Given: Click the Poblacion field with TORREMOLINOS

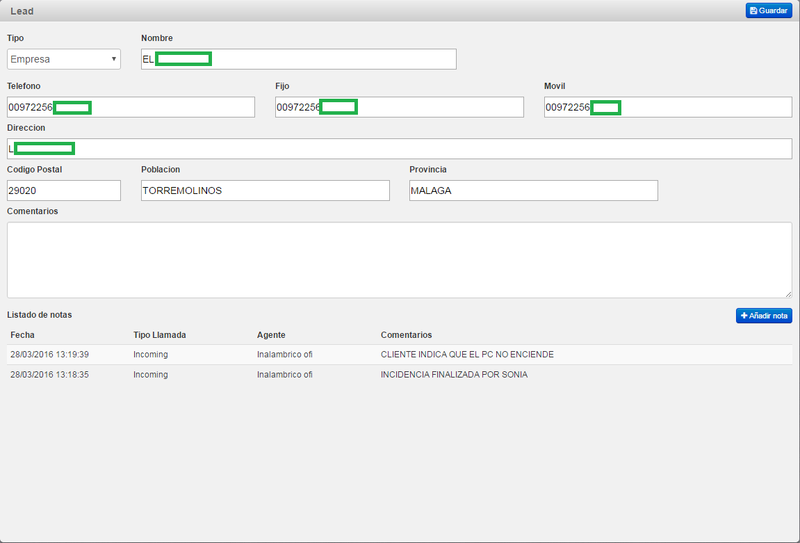Looking at the screenshot, I should click(264, 190).
